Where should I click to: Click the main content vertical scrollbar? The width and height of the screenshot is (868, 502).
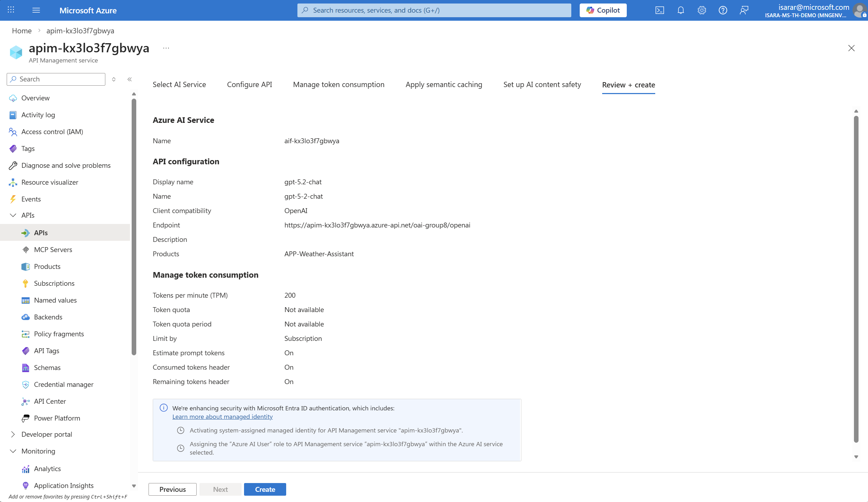click(856, 279)
